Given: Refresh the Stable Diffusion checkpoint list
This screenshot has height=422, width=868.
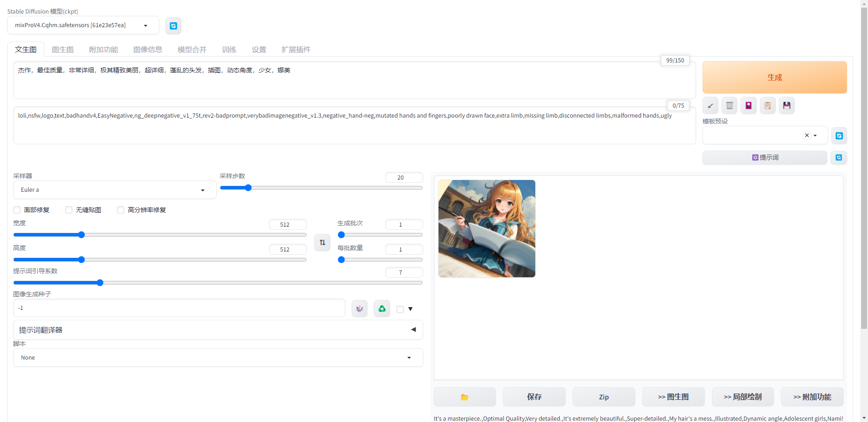Looking at the screenshot, I should 173,26.
